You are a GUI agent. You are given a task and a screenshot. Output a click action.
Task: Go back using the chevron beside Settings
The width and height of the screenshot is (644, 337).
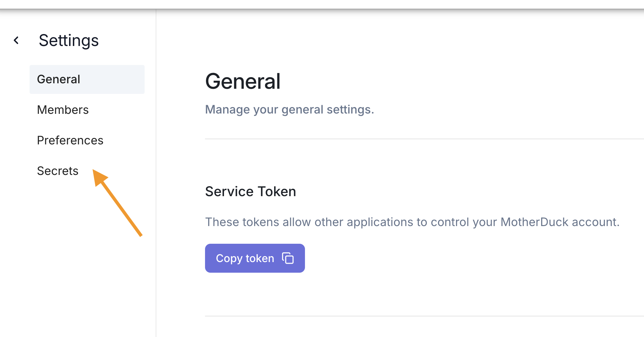pos(16,41)
